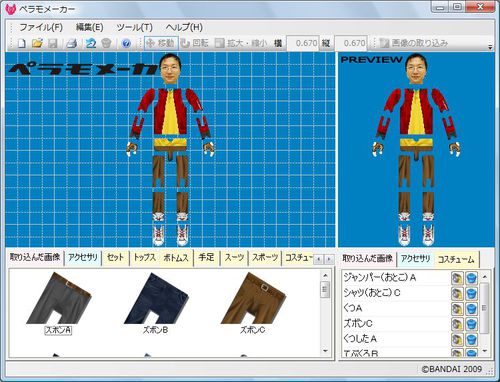Switch to right panel アクセサリ tab

pyautogui.click(x=415, y=259)
